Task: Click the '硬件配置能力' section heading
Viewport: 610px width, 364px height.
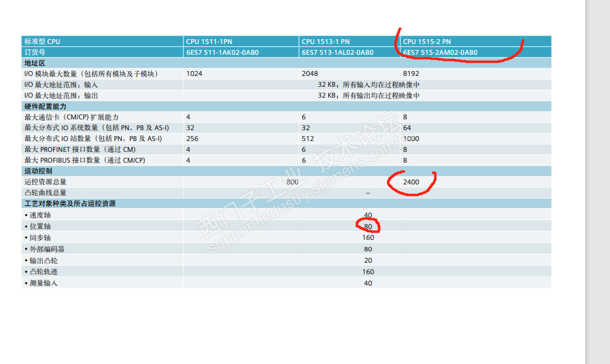Action: point(45,107)
